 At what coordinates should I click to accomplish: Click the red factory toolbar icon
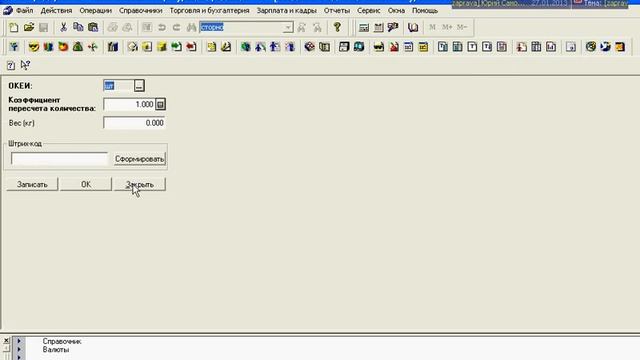[394, 47]
